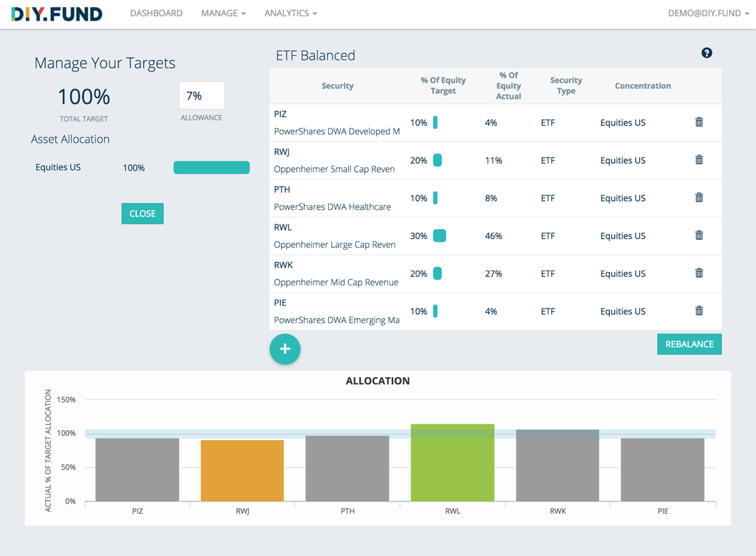This screenshot has height=556, width=756.
Task: Click the RWK bar in allocation chart
Action: pyautogui.click(x=558, y=465)
